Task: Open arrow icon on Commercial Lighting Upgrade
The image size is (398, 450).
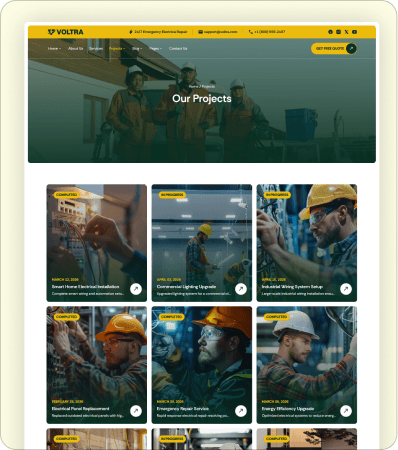Action: click(241, 289)
